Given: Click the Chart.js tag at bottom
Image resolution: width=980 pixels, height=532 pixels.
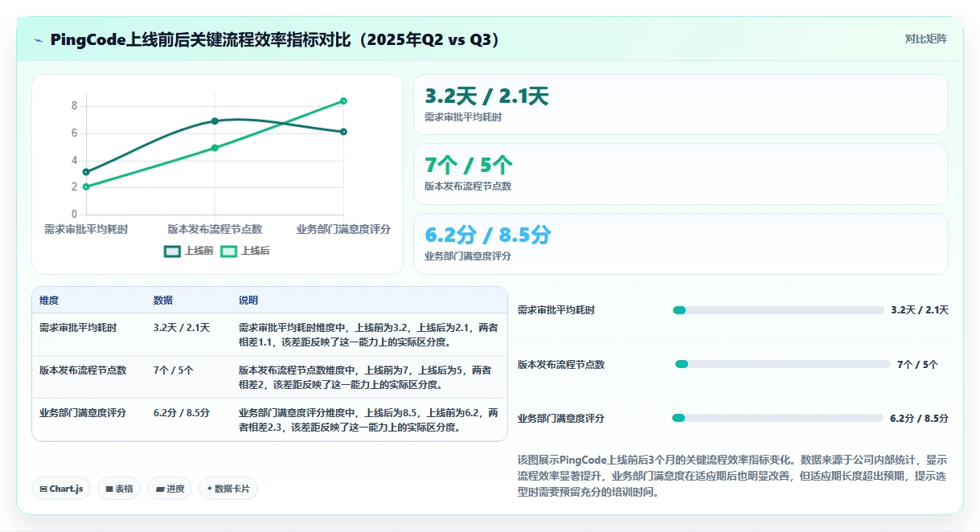Looking at the screenshot, I should click(61, 489).
